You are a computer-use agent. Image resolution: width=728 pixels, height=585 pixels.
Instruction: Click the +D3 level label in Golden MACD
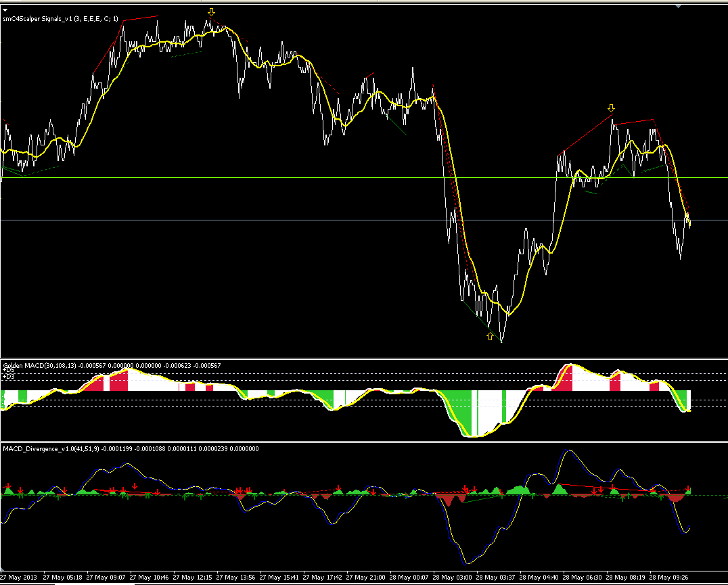pyautogui.click(x=8, y=377)
